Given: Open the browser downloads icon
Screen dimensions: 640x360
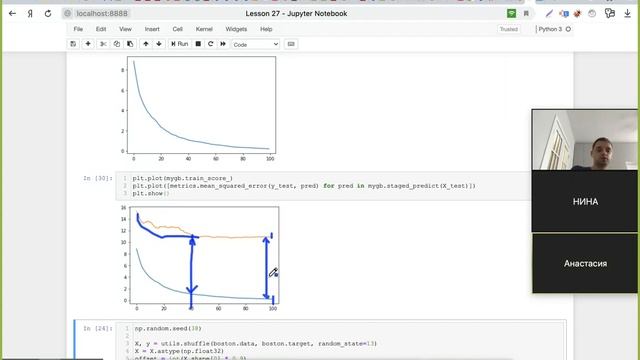Looking at the screenshot, I should [x=627, y=13].
